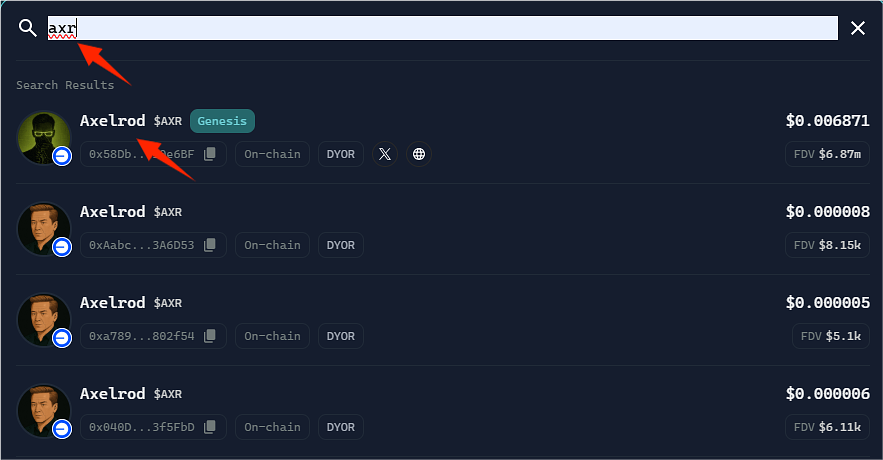Image resolution: width=883 pixels, height=460 pixels.
Task: Click the first Axelrod token name
Action: pos(112,121)
